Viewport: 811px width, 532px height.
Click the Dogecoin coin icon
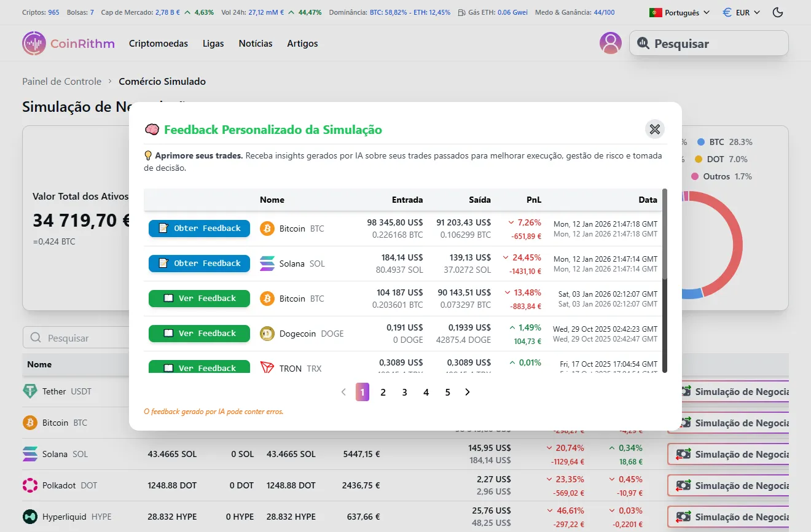[267, 333]
